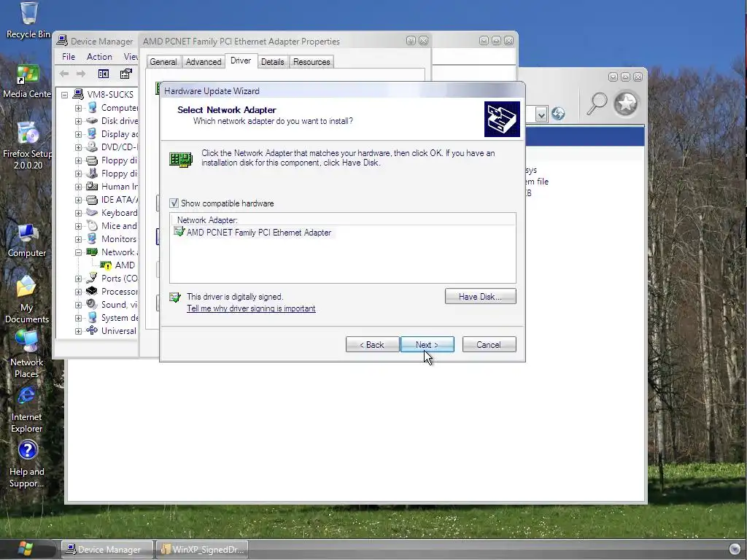Uncheck Show compatible hardware
This screenshot has height=560, width=747.
click(174, 203)
